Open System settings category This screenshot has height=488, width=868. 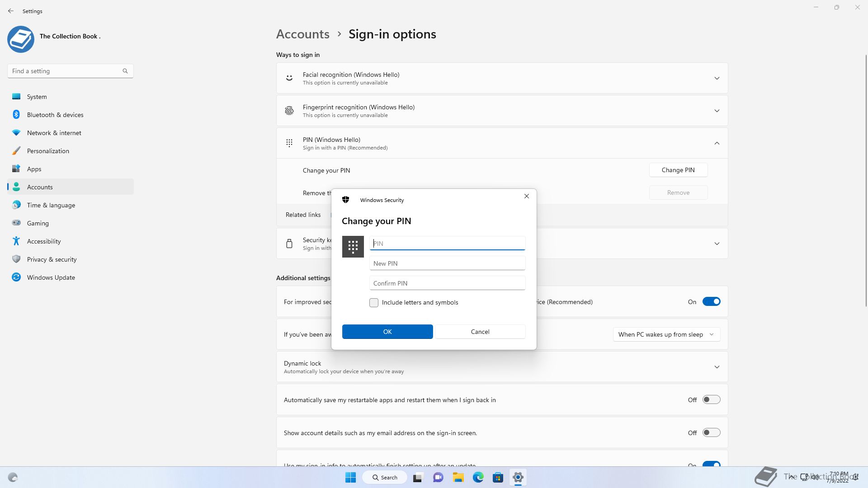[71, 97]
